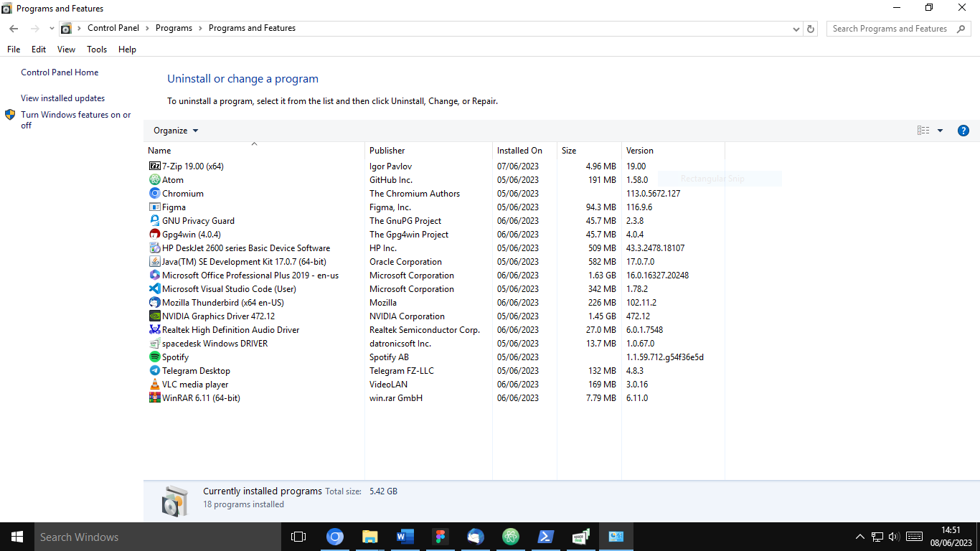Screen dimensions: 980x551
Task: Open the Help menu
Action: 127,50
